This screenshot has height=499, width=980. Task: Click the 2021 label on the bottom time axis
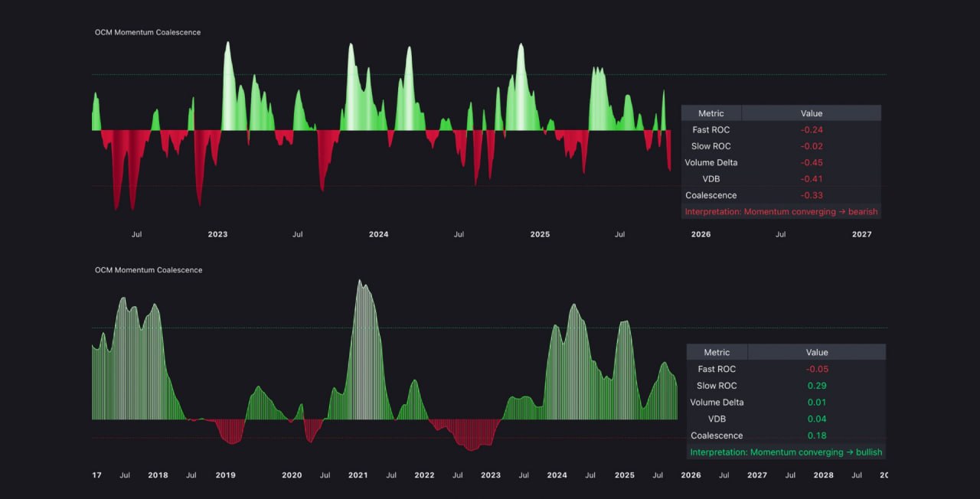pos(358,475)
